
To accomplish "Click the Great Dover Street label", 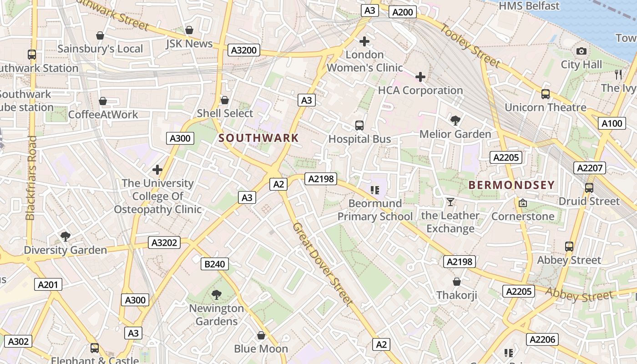I will pos(323,264).
